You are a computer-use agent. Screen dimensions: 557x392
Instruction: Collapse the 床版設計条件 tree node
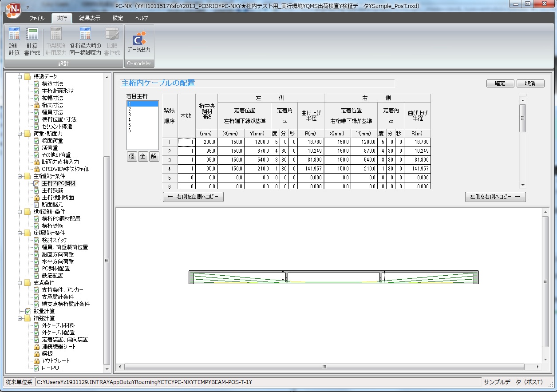[20, 233]
